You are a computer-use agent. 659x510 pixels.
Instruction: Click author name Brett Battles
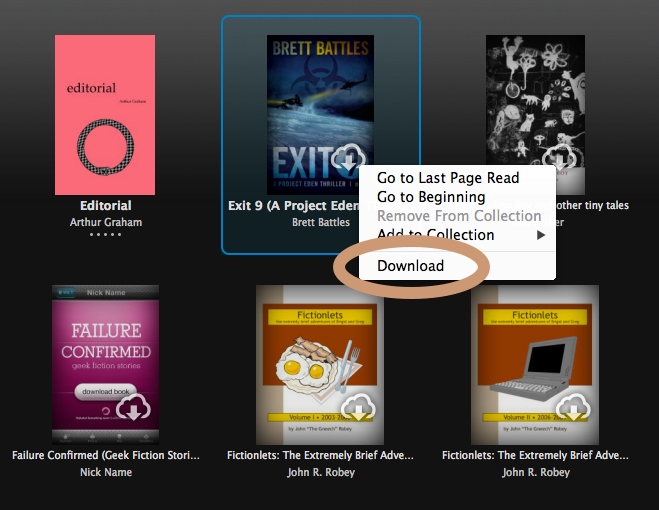pyautogui.click(x=321, y=222)
